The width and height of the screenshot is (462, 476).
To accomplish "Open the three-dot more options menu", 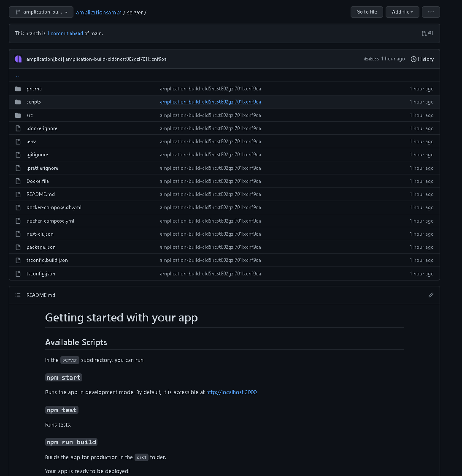I will (x=431, y=12).
